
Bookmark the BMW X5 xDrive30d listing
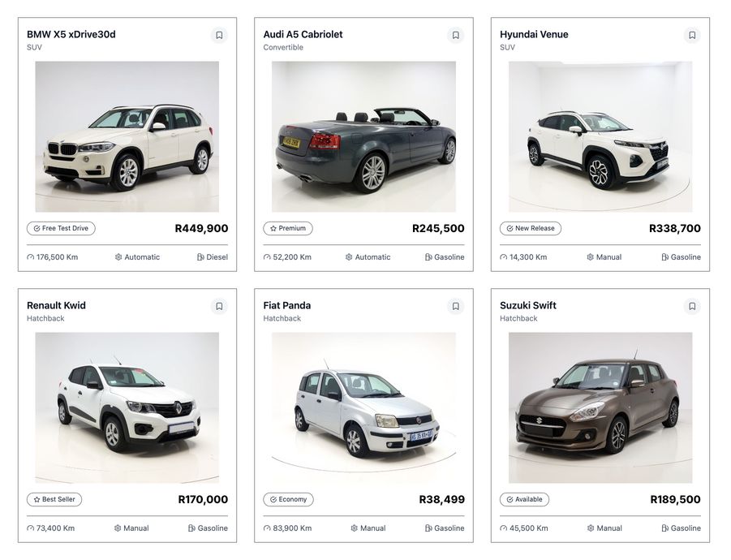click(219, 35)
